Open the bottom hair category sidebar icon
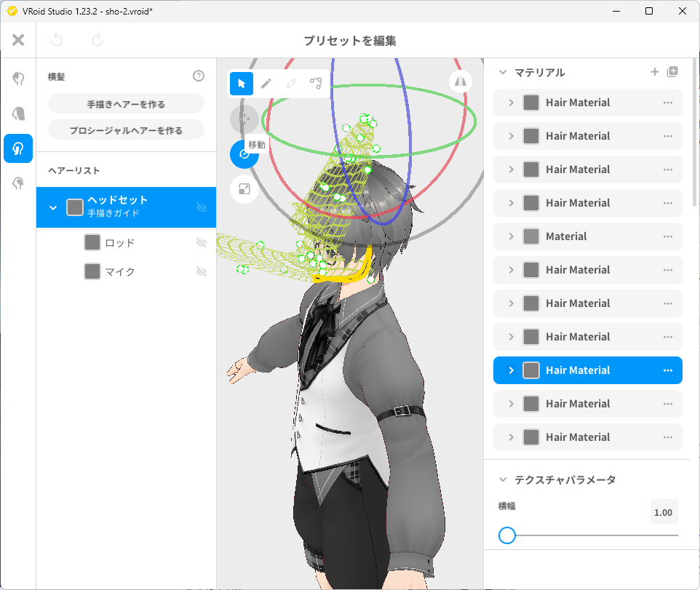The image size is (700, 590). click(18, 183)
